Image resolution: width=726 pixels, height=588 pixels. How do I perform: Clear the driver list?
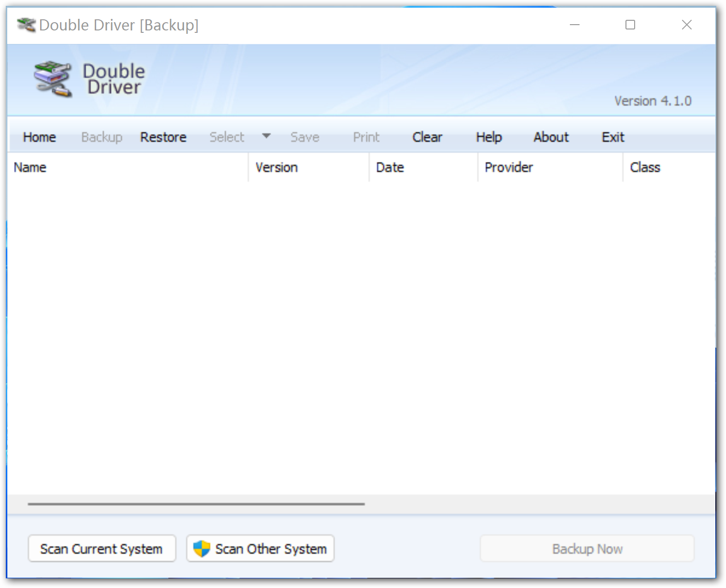[427, 137]
